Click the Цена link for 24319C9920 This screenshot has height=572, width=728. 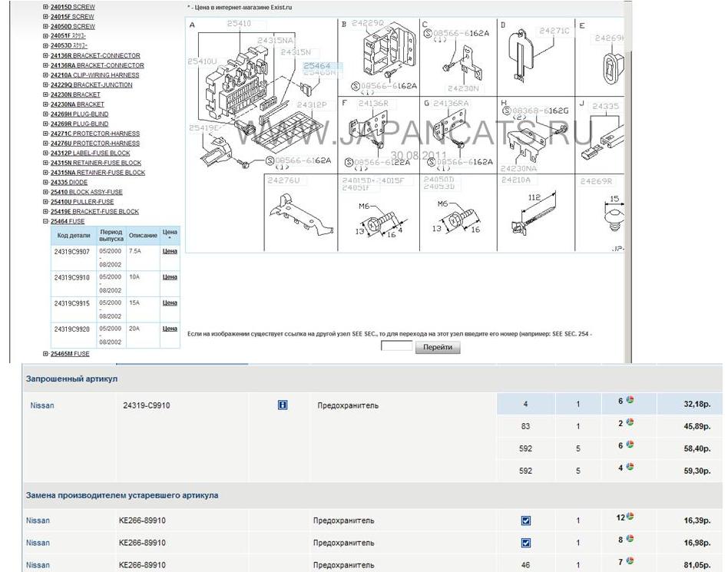click(170, 329)
